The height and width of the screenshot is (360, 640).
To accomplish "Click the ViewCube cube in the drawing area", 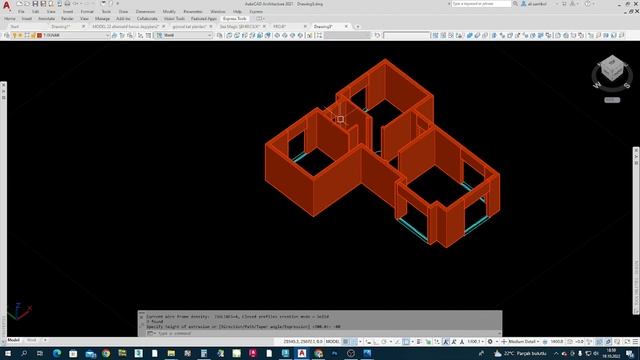I will [612, 69].
